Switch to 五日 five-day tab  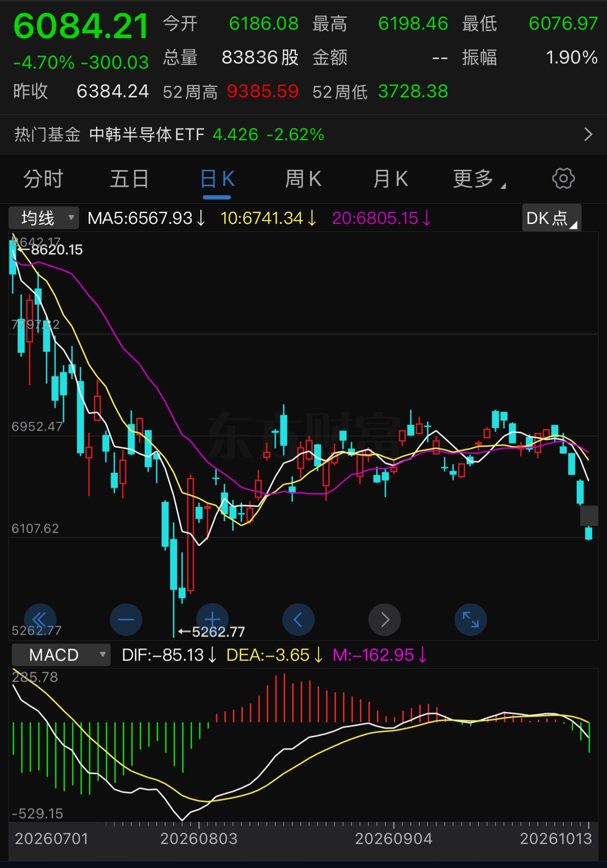pyautogui.click(x=129, y=179)
